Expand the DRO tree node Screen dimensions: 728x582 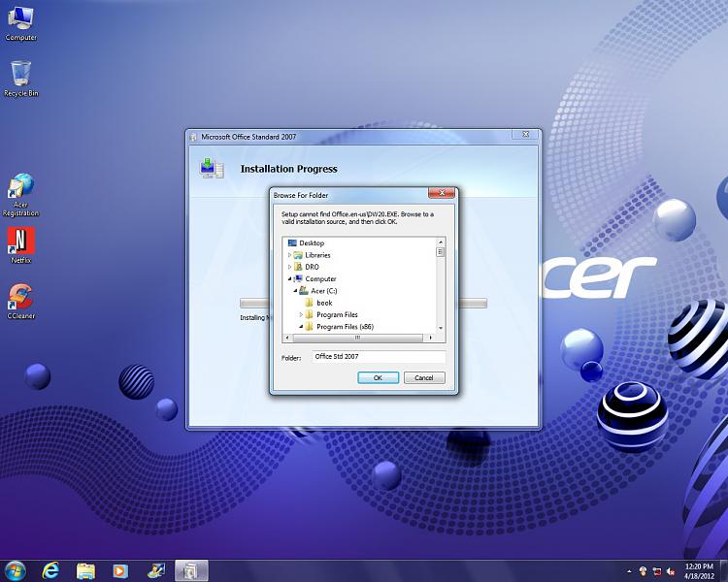coord(289,267)
